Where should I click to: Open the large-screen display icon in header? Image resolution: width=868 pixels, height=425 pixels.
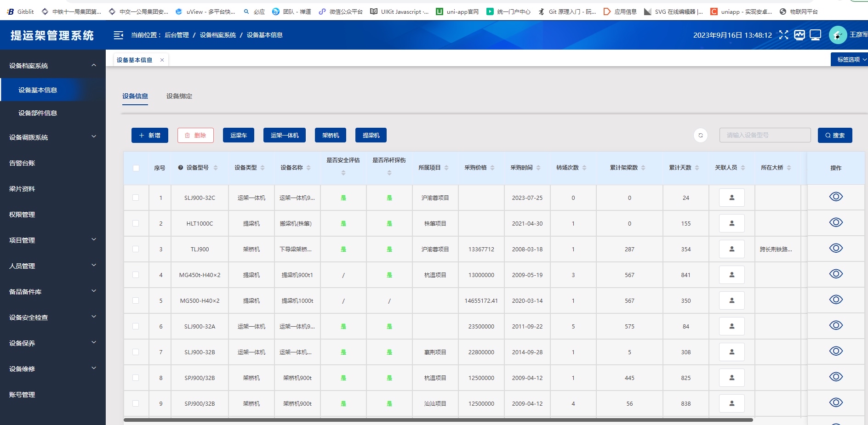pyautogui.click(x=816, y=35)
